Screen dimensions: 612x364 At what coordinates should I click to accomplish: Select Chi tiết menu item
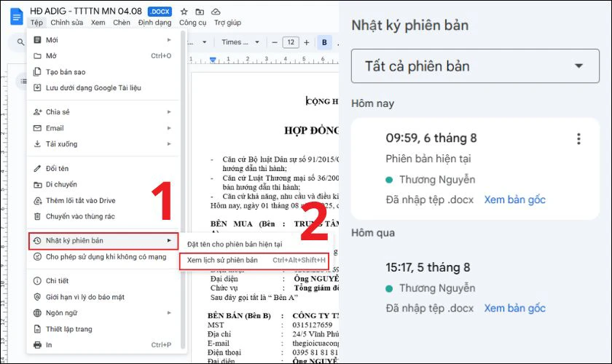(103, 281)
